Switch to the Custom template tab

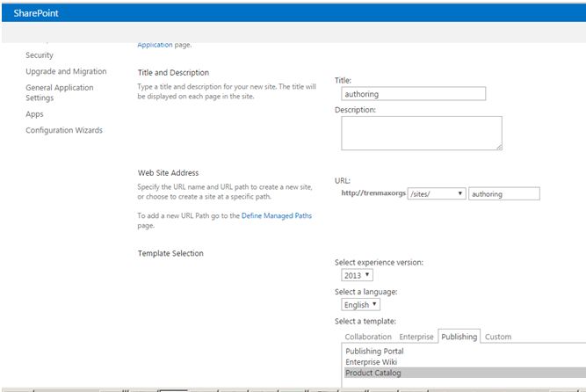coord(498,337)
